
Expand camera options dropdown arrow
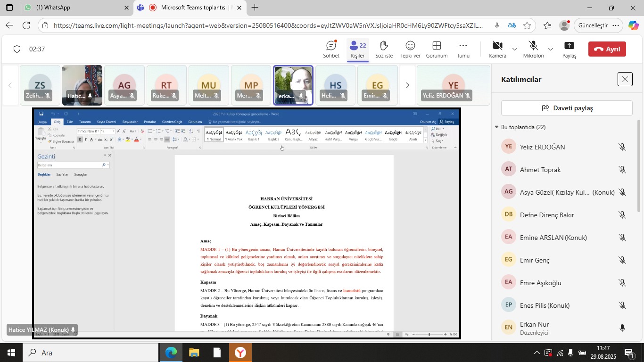(514, 49)
